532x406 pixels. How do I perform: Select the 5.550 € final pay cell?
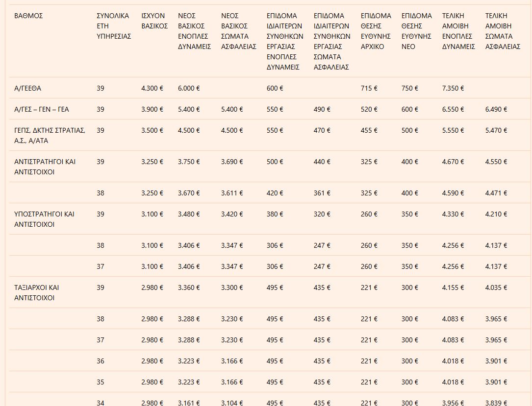tap(453, 130)
